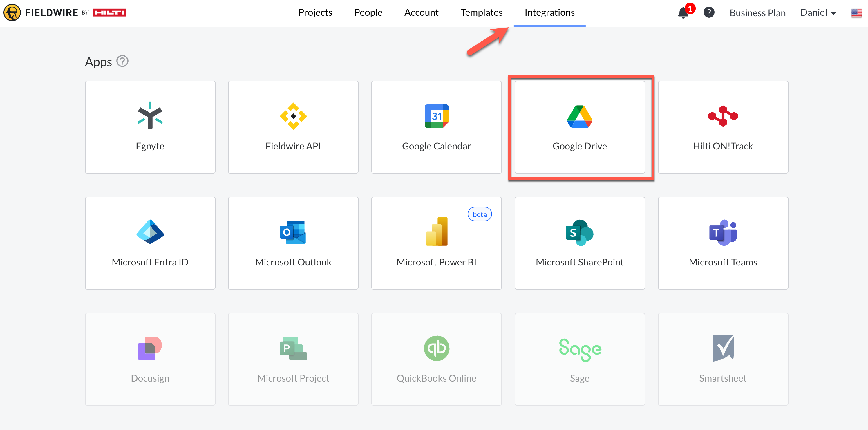Open the Microsoft Entra ID label

click(150, 262)
